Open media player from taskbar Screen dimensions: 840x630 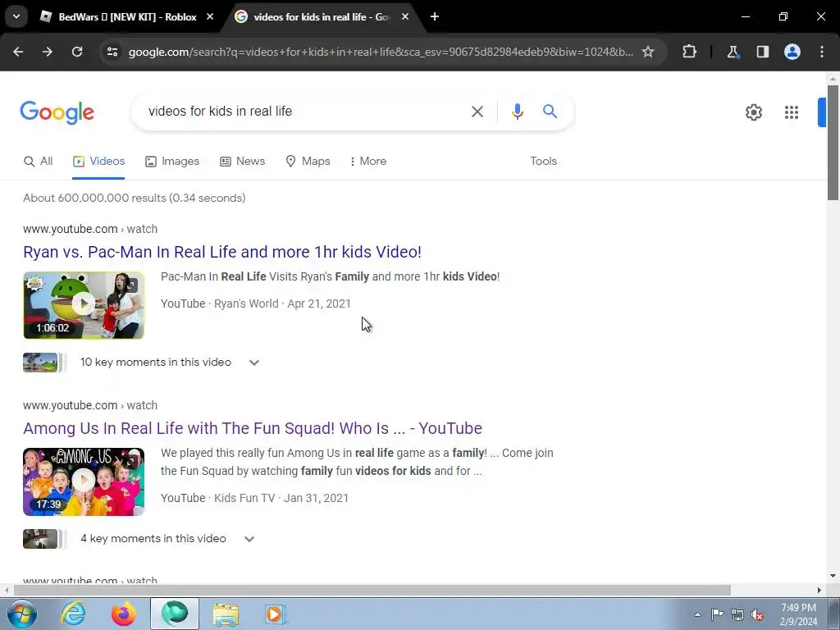275,614
